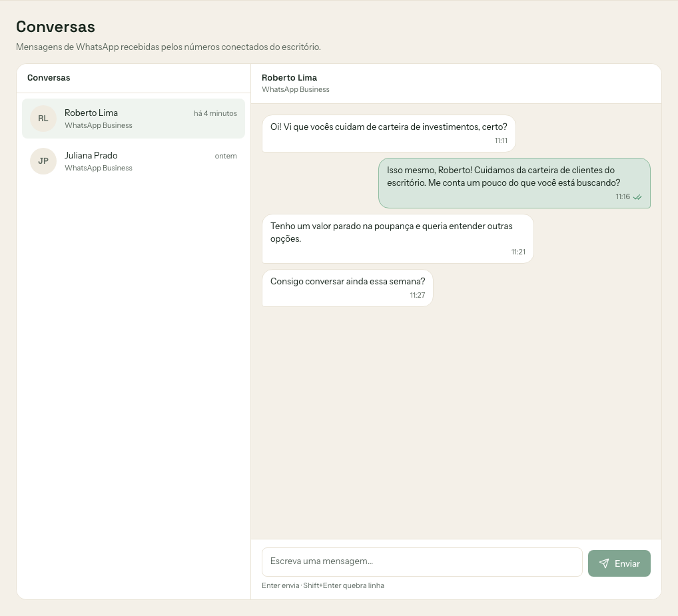Click the message 'Oi! Vi que vocês cuidam...'
Viewport: 678px width, 616px height.
389,134
